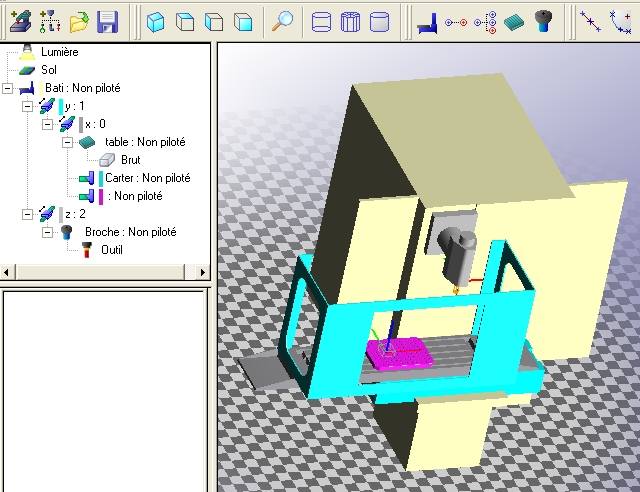Image resolution: width=640 pixels, height=492 pixels.
Task: Click the multi-branch axis node icon
Action: 485,22
